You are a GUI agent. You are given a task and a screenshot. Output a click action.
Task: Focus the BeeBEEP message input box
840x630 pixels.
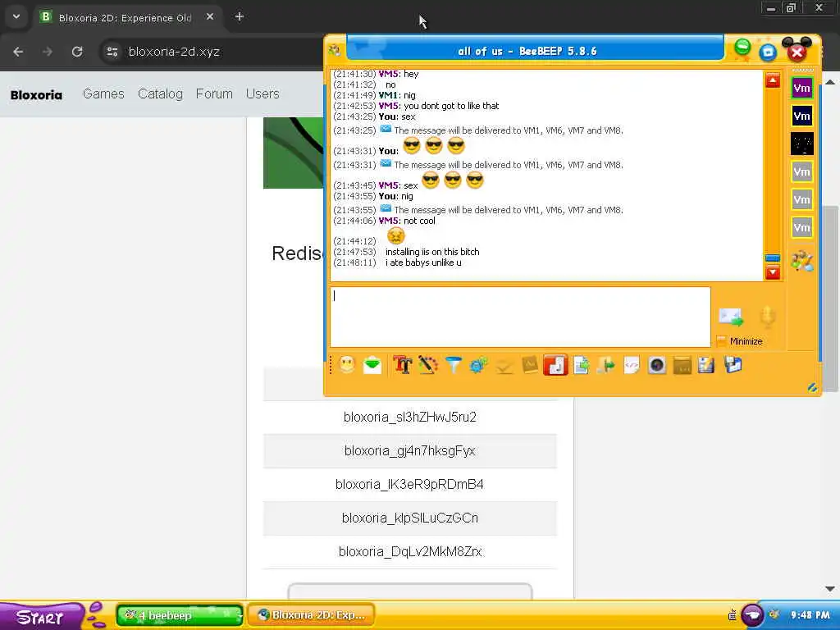click(520, 317)
